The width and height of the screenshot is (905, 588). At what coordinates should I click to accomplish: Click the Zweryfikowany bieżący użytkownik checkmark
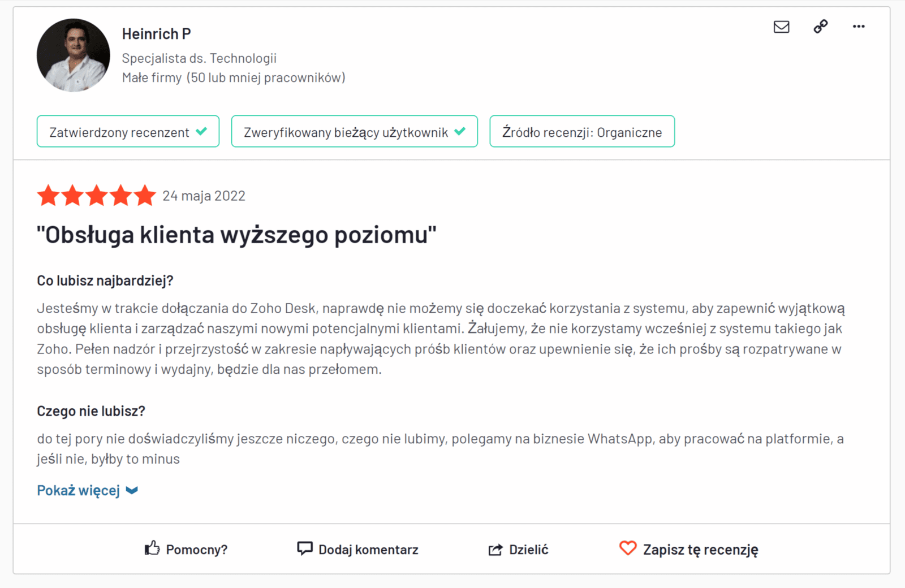coord(460,131)
